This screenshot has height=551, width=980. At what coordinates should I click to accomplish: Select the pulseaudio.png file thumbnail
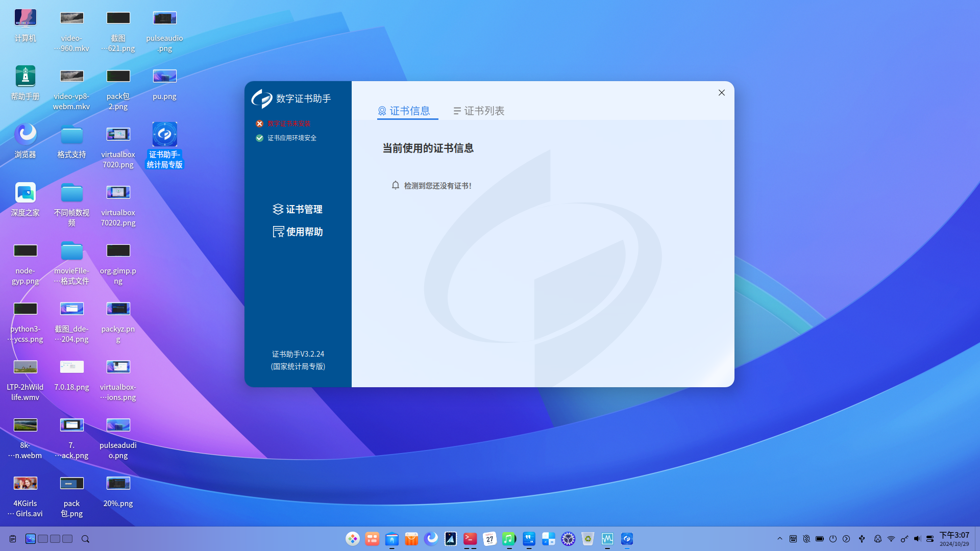[164, 18]
